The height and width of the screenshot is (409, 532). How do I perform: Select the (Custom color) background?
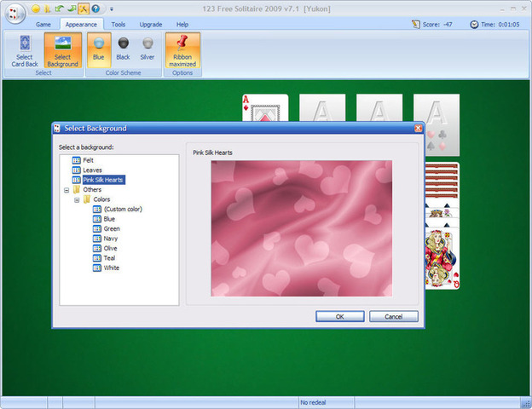[123, 210]
